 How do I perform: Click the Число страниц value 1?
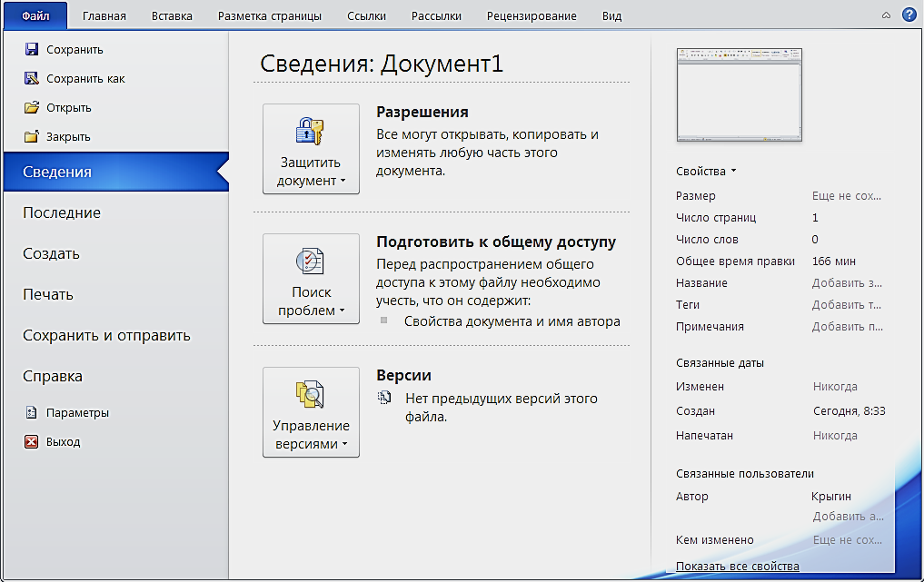(x=815, y=217)
